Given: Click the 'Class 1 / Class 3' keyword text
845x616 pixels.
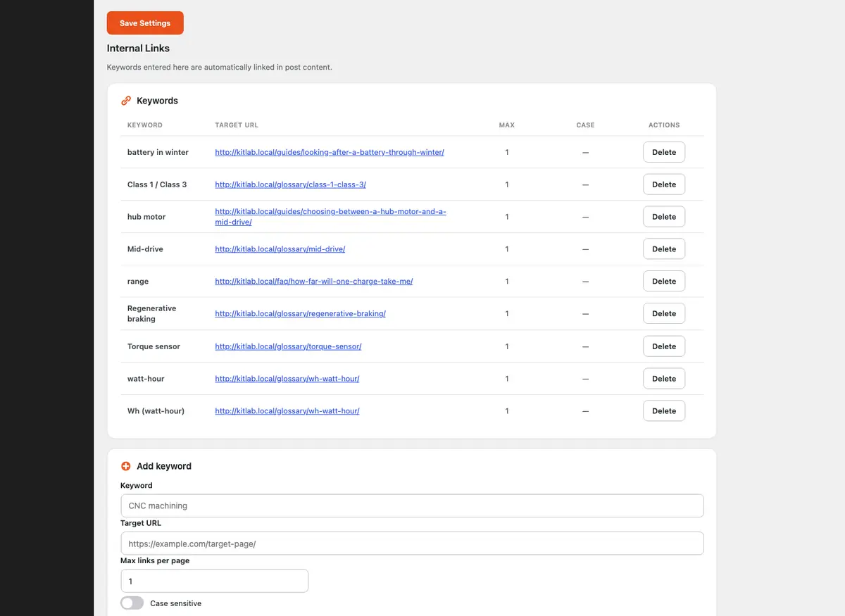Looking at the screenshot, I should [x=157, y=184].
